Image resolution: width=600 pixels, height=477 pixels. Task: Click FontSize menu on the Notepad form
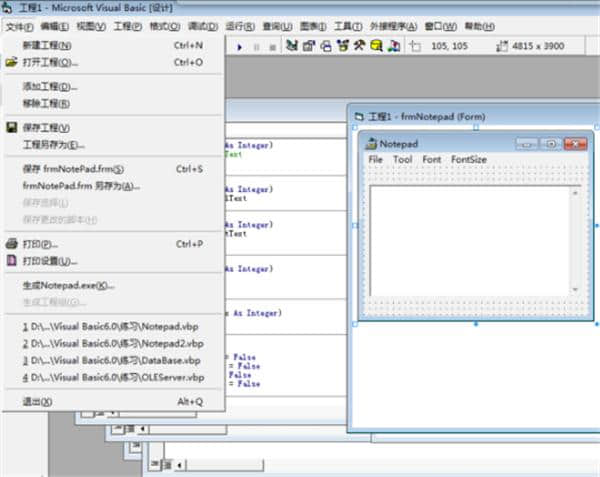click(468, 160)
